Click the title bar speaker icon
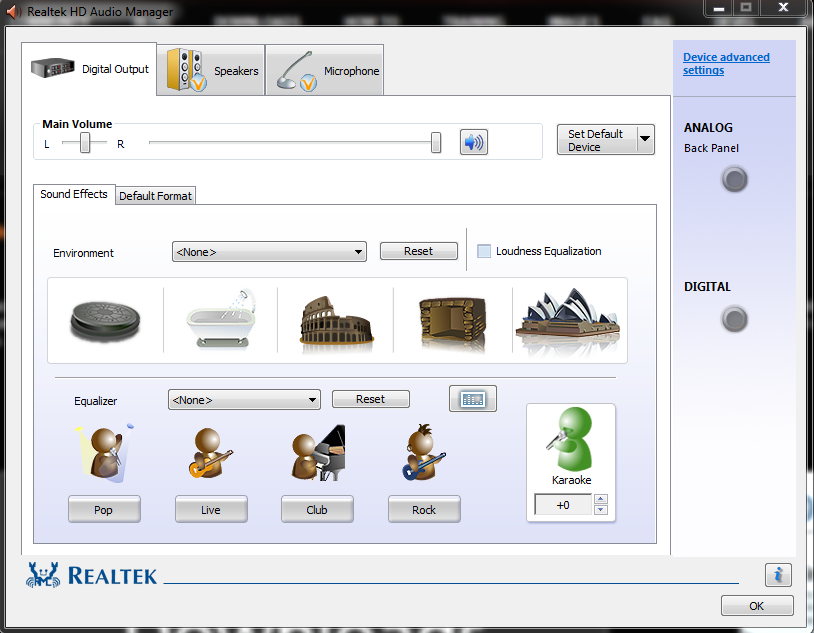Viewport: 814px width, 633px height. [13, 11]
